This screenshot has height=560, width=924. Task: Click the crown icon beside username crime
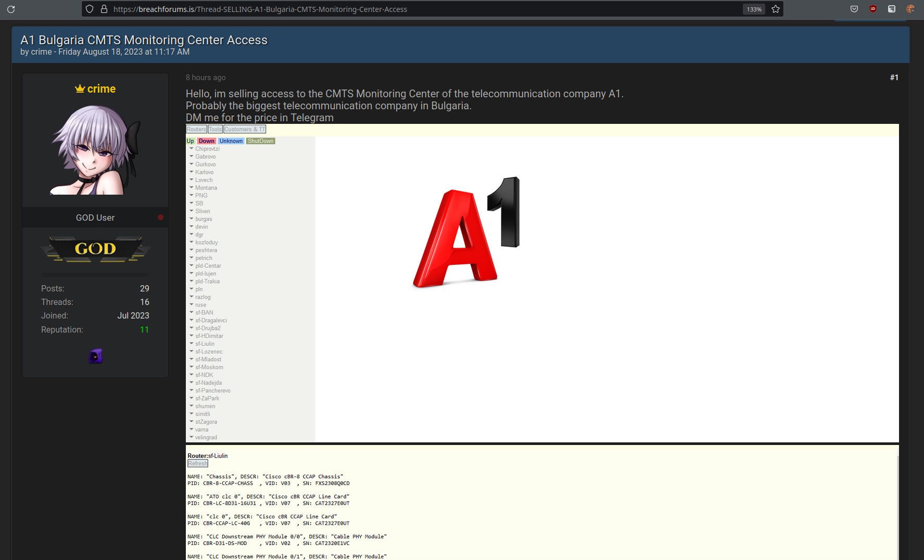pyautogui.click(x=80, y=88)
